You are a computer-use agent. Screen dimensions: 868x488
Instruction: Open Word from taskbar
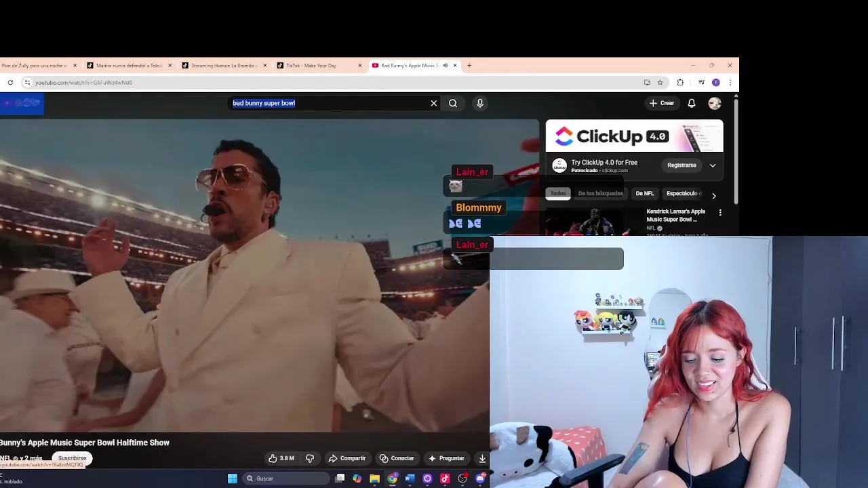[410, 479]
